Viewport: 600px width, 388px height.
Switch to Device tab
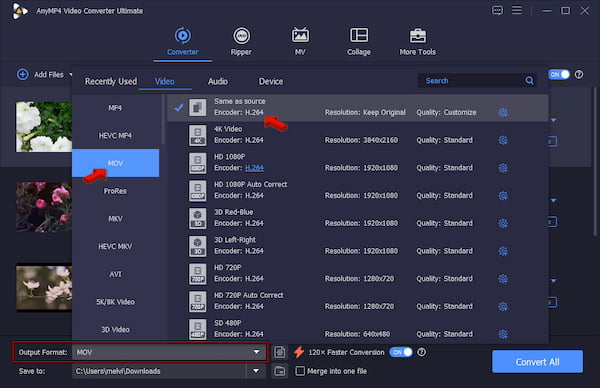(x=271, y=82)
